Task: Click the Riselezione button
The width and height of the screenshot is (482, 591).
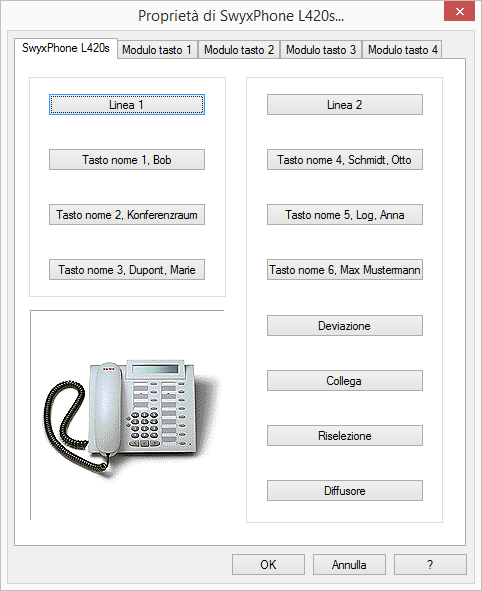Action: 345,435
